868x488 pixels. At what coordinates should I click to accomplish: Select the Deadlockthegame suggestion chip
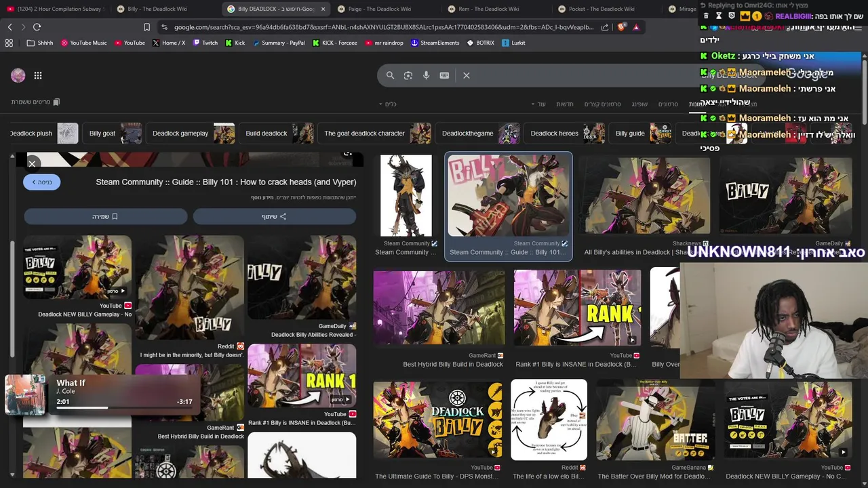(x=479, y=133)
